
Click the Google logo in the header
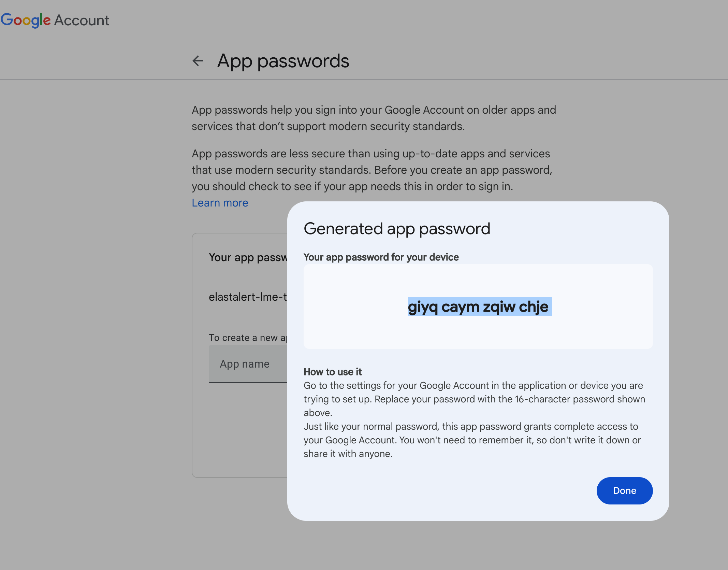26,20
